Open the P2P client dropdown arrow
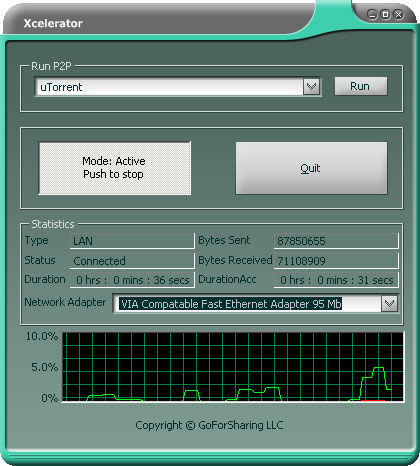 [x=311, y=87]
